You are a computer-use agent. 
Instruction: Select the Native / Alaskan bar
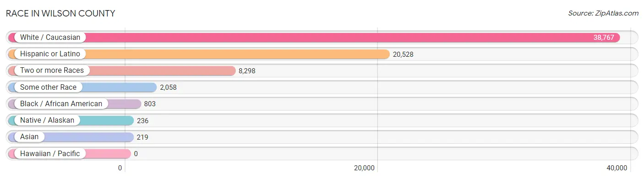(71, 120)
